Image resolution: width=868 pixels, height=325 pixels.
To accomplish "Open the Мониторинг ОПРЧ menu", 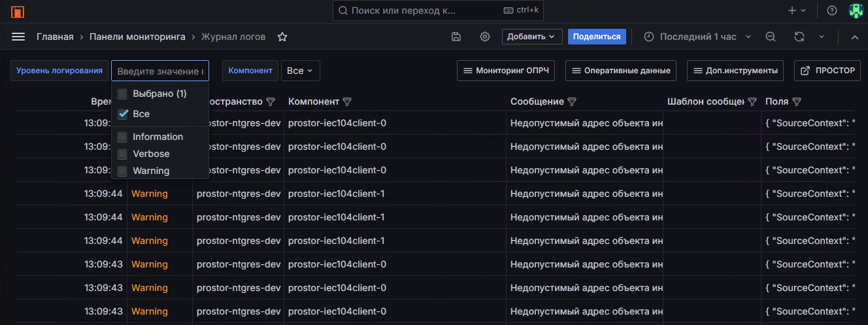I will pos(505,71).
